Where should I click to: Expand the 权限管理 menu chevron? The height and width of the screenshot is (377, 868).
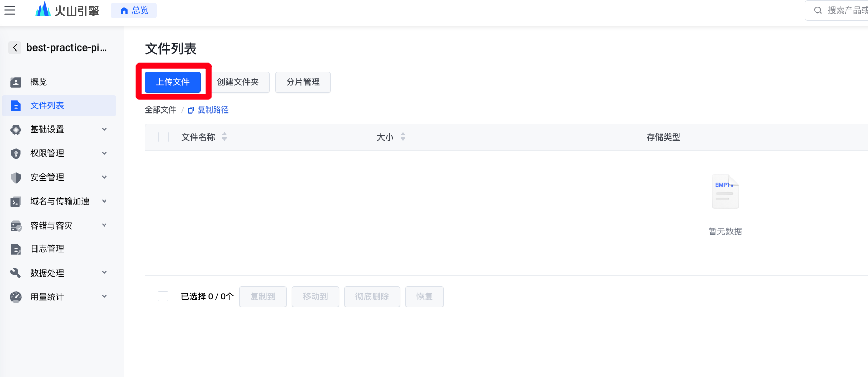(x=104, y=153)
